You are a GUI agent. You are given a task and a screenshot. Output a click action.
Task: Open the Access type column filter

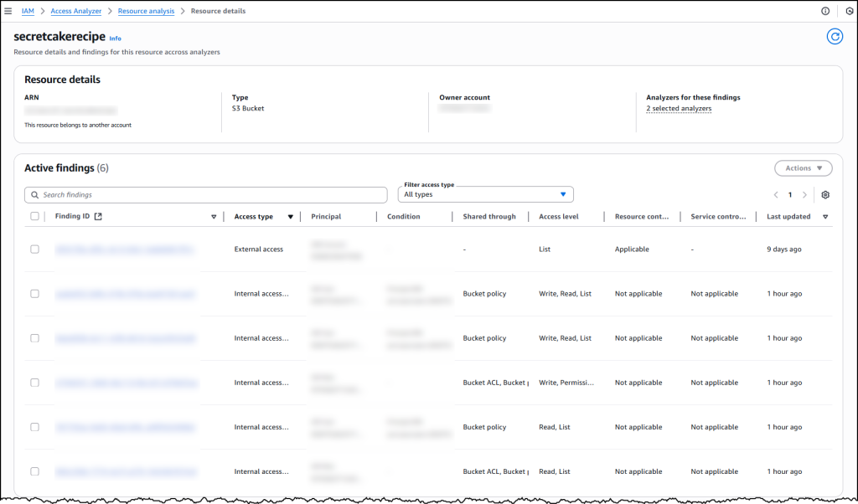(x=290, y=216)
